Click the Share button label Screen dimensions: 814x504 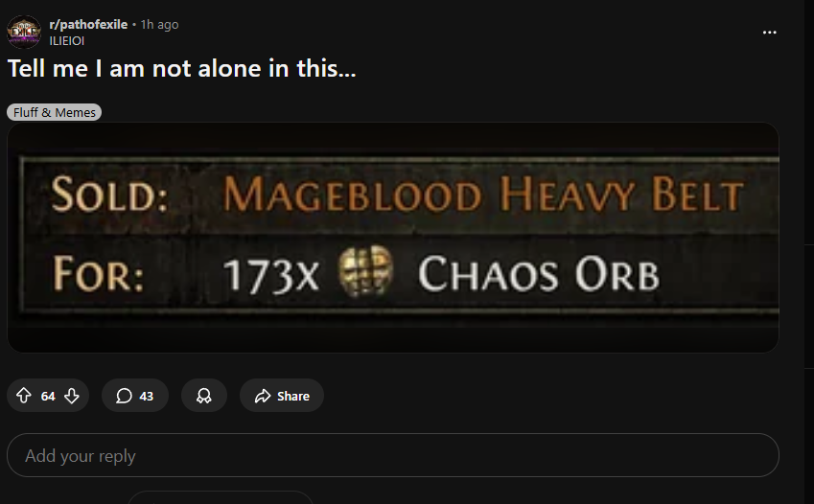click(x=293, y=396)
